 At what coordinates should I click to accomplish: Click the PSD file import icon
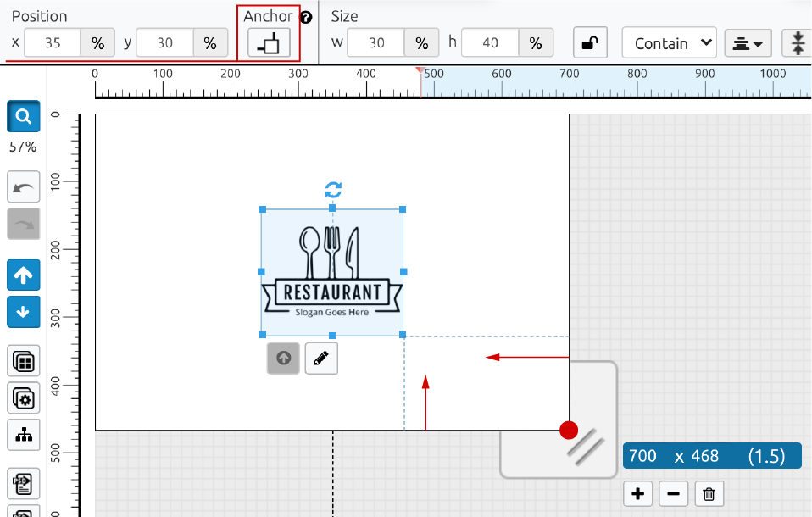[x=23, y=484]
